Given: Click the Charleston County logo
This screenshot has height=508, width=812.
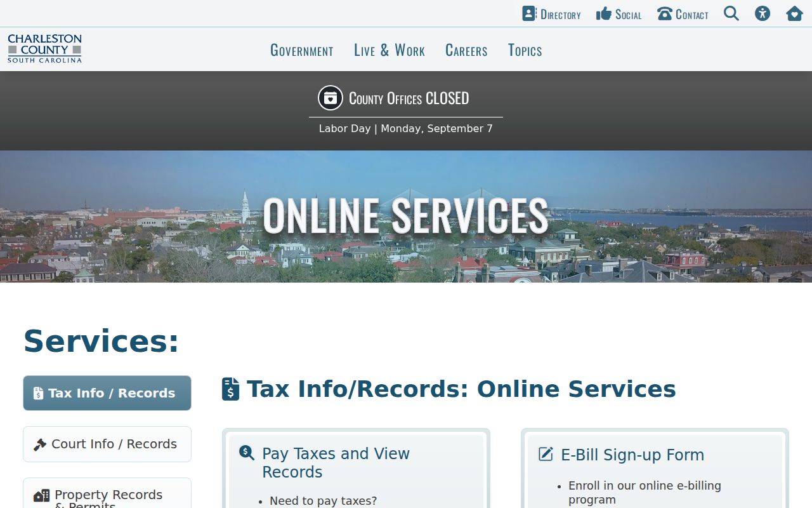Looking at the screenshot, I should coord(44,49).
